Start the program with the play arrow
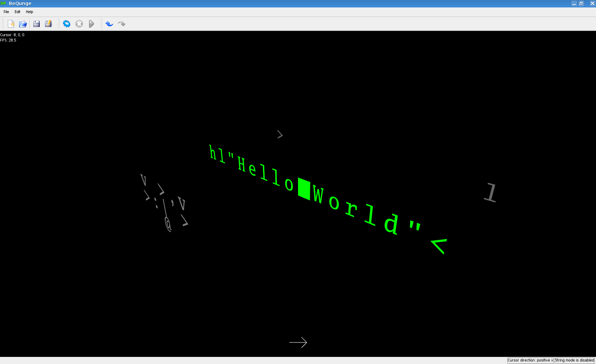Screen dimensions: 596x364 coord(92,24)
